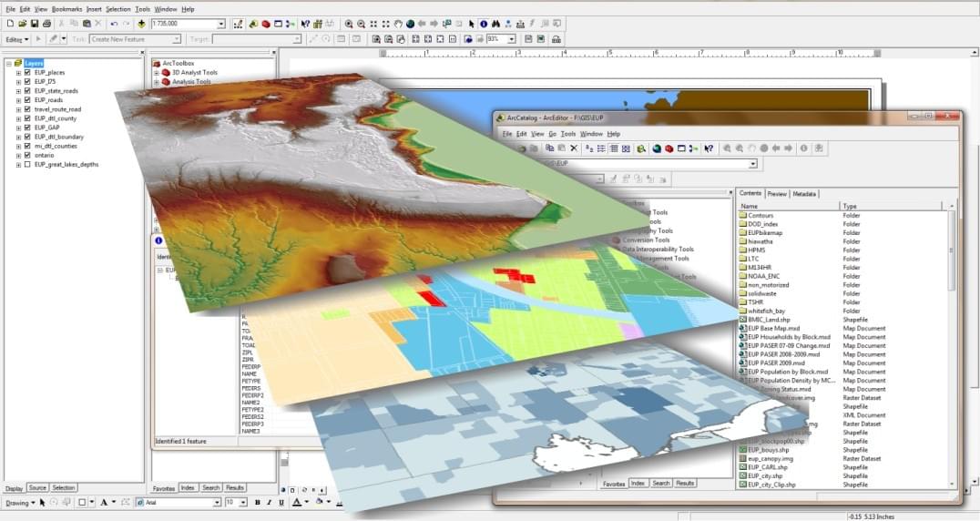980x521 pixels.
Task: Click the Delete X icon in ArcCatalog
Action: coord(574,148)
